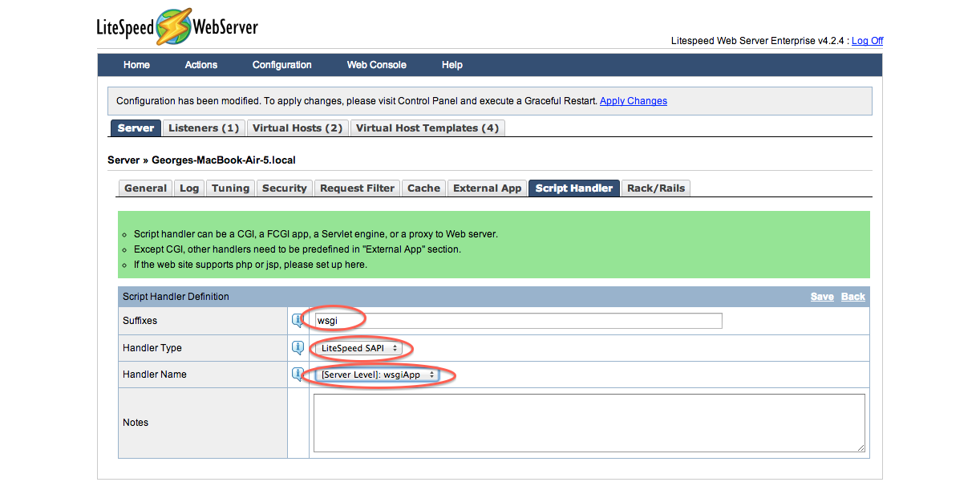Click the Notes row label

(x=136, y=423)
